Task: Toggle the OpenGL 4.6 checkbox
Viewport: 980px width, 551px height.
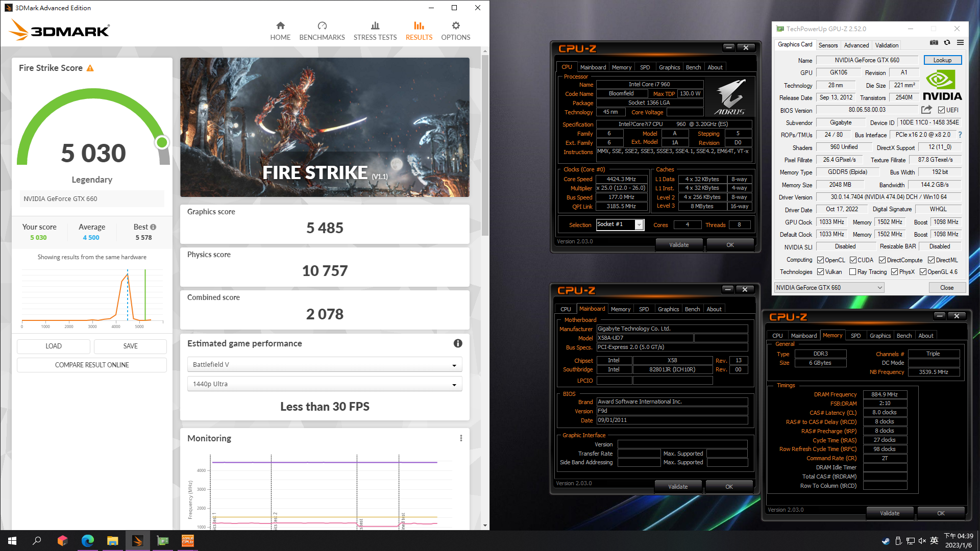Action: [x=923, y=272]
